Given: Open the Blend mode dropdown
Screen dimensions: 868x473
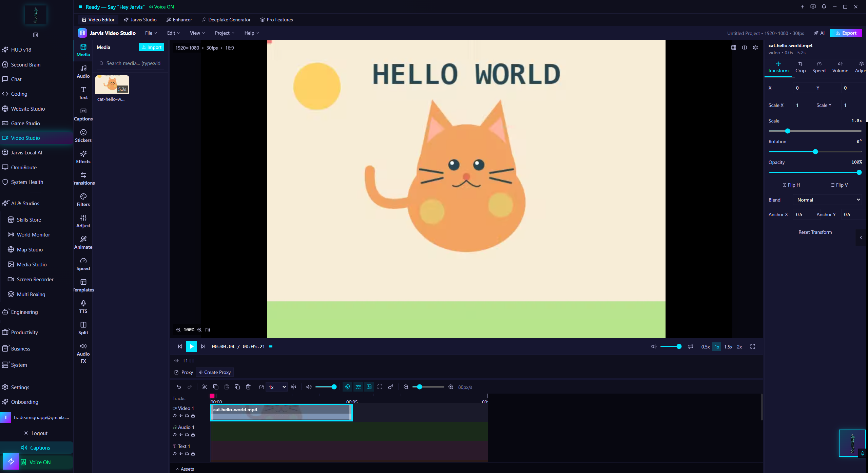Looking at the screenshot, I should coord(828,200).
